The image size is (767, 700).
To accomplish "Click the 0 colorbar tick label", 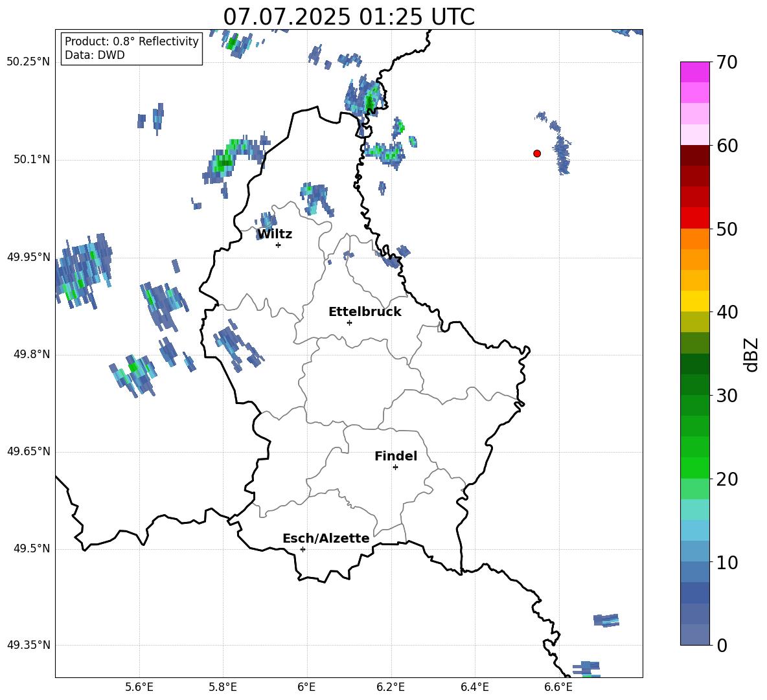I will [x=722, y=645].
